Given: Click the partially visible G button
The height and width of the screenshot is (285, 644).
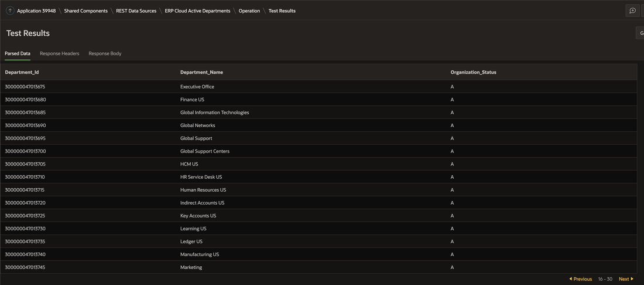Looking at the screenshot, I should coord(640,33).
